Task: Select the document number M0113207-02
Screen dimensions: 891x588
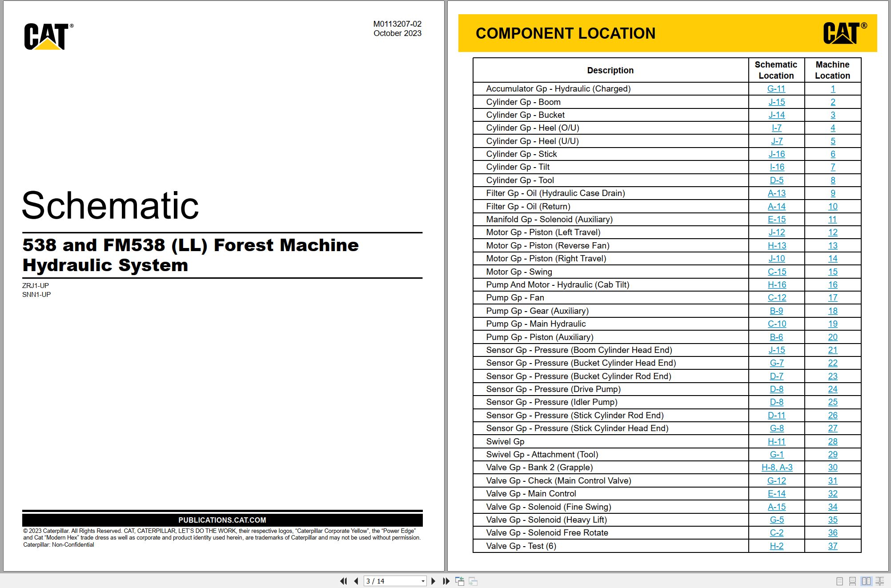Action: (397, 24)
